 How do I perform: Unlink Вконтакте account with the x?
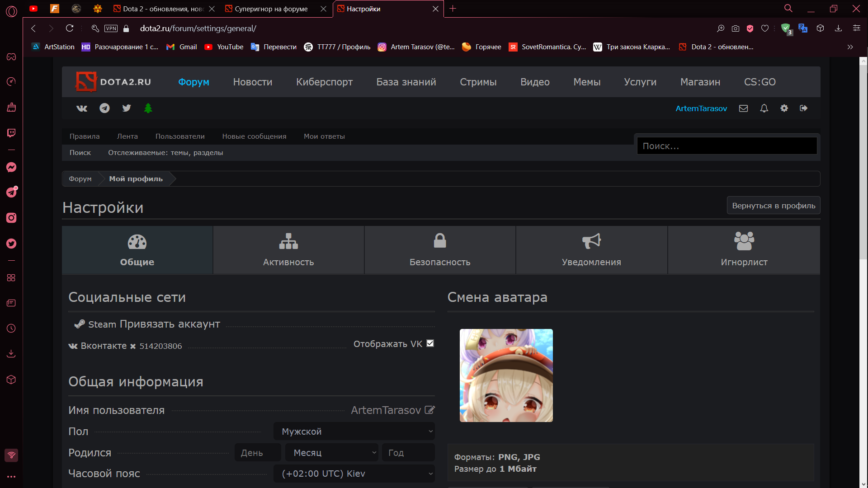pos(133,347)
